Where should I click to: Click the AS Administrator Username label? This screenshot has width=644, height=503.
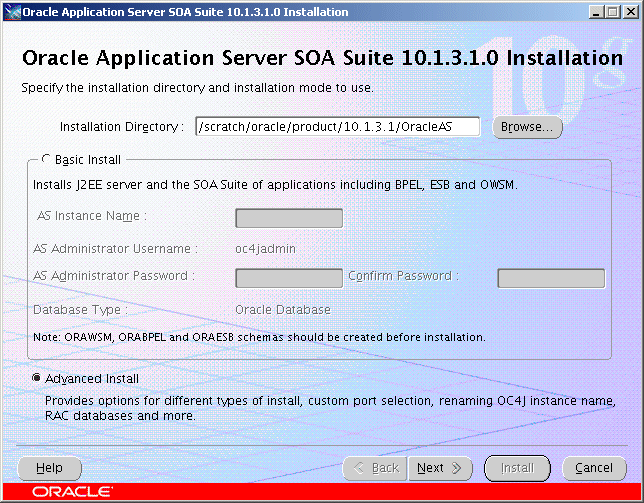pos(115,249)
